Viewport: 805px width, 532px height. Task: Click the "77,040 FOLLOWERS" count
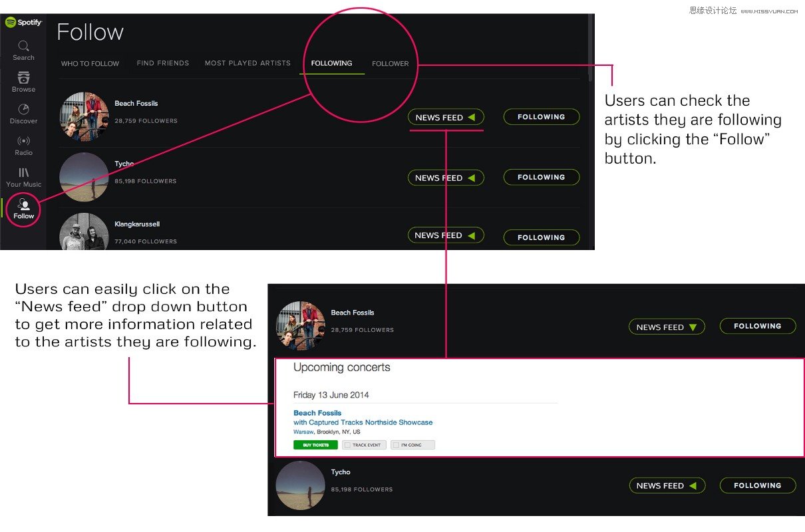(x=146, y=241)
